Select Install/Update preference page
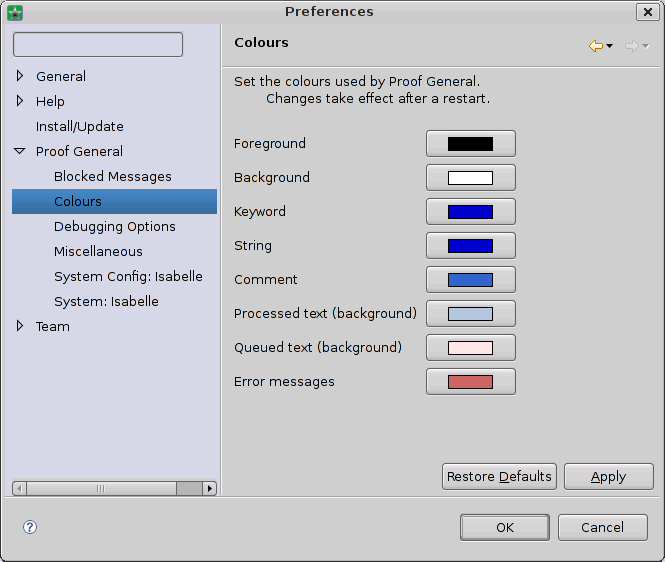 click(80, 126)
